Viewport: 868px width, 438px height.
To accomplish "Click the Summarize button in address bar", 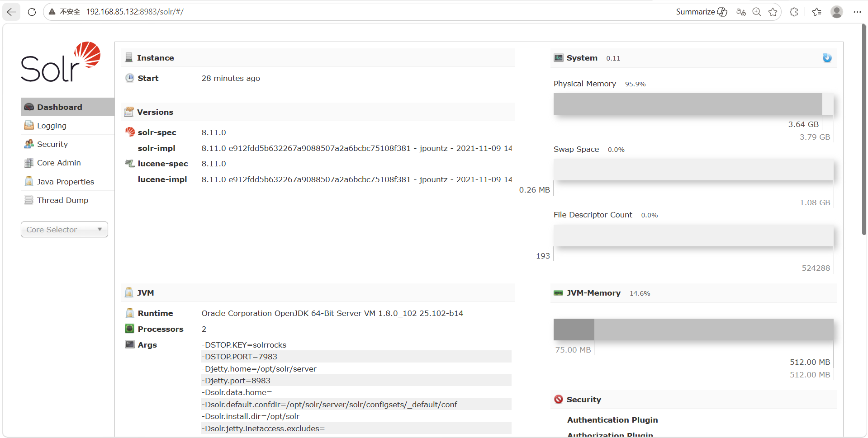I will click(x=702, y=12).
